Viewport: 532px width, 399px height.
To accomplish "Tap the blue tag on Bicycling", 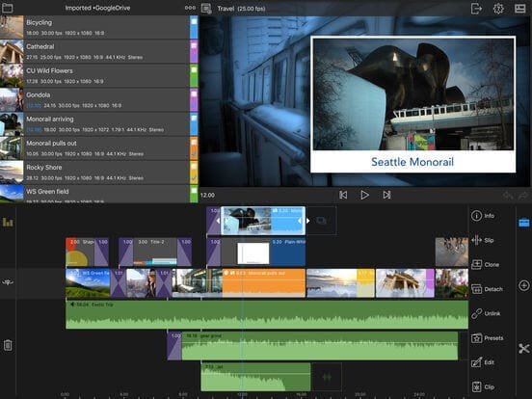I will [194, 27].
